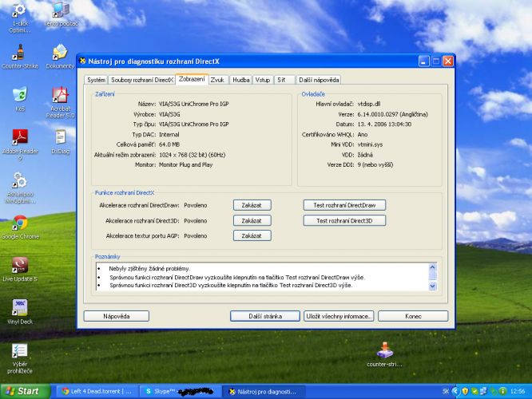Launch Acrobat Reader 5.0 desktop shortcut
Screen dimensions: 532x399
click(x=60, y=102)
